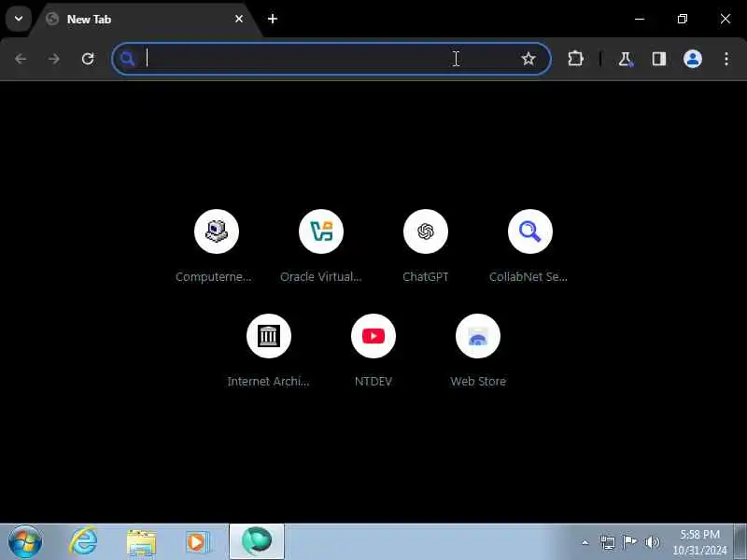This screenshot has height=560, width=747.
Task: Click the Internet Archi... label text
Action: tap(268, 381)
